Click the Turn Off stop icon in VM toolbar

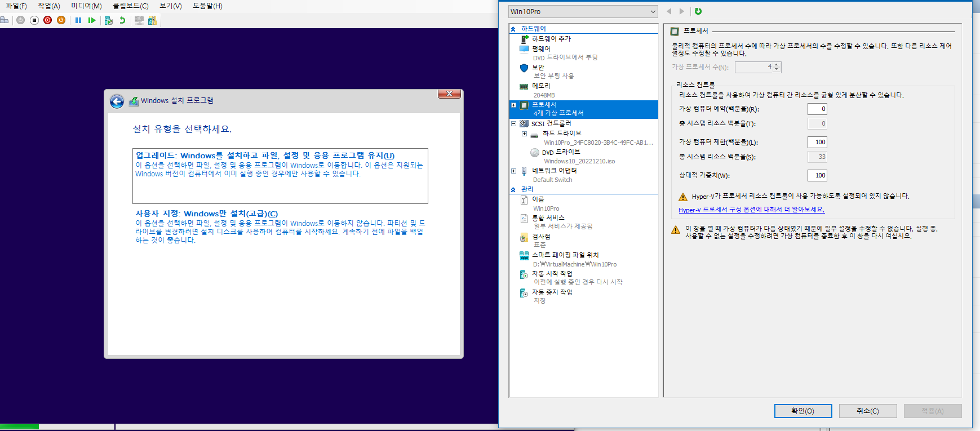tap(34, 20)
